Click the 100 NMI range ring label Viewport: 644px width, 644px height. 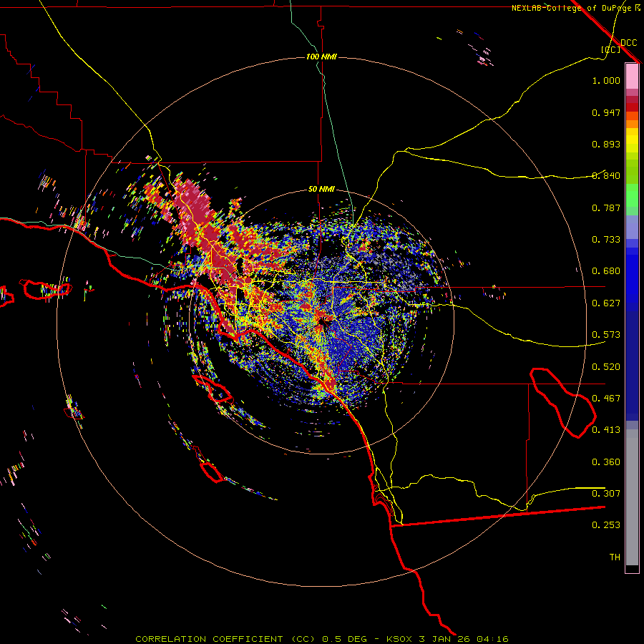coord(321,57)
